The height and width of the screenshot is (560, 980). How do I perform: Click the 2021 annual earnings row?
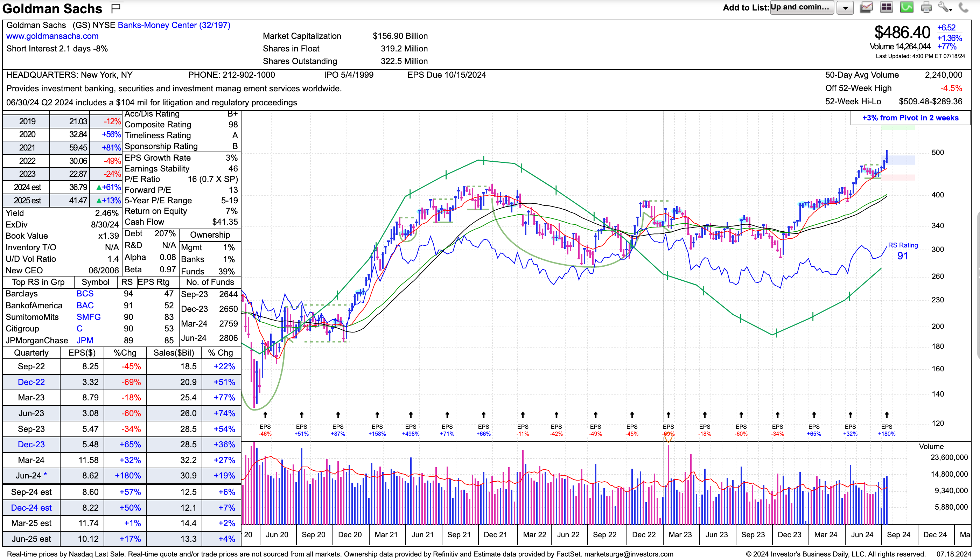point(62,148)
